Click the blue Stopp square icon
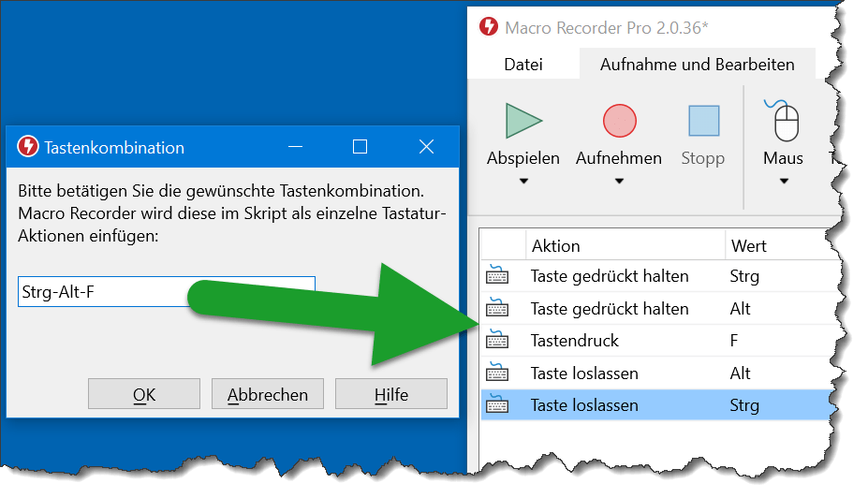868x498 pixels. [x=703, y=121]
